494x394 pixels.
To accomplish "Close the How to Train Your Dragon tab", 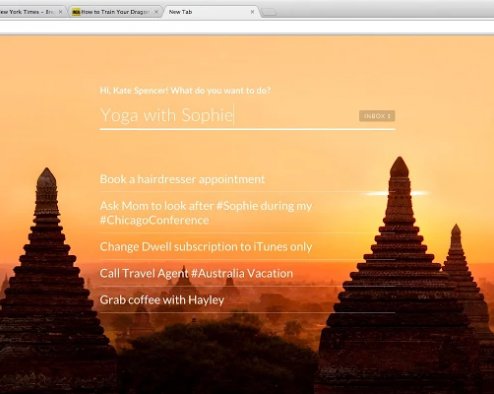I will click(x=156, y=12).
